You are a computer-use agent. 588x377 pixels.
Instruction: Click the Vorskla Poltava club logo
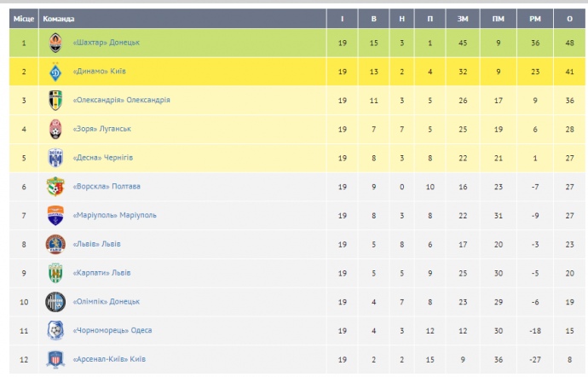(55, 187)
